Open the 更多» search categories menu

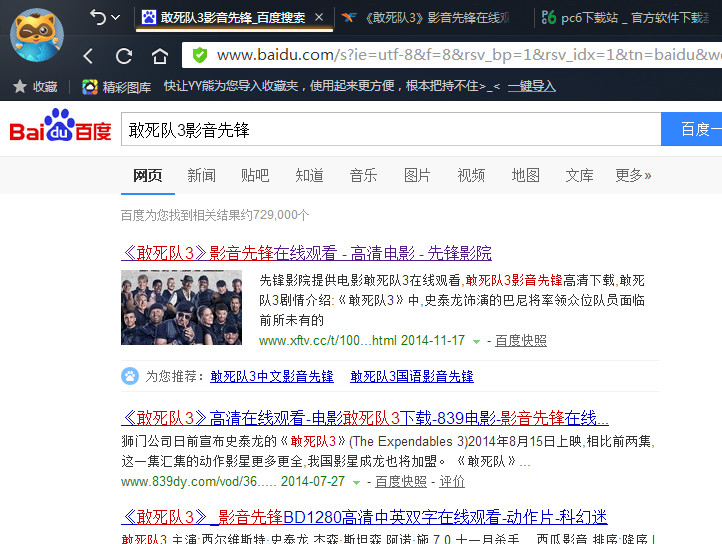pyautogui.click(x=633, y=175)
